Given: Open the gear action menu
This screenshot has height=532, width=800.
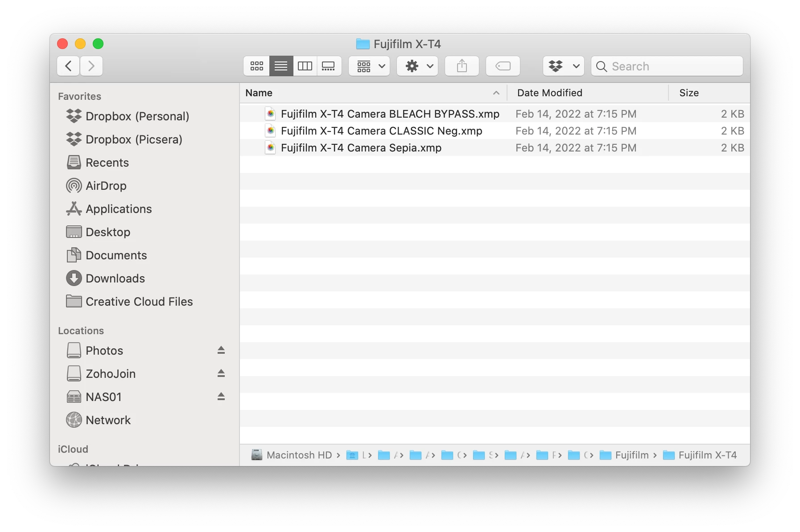Looking at the screenshot, I should click(x=417, y=66).
